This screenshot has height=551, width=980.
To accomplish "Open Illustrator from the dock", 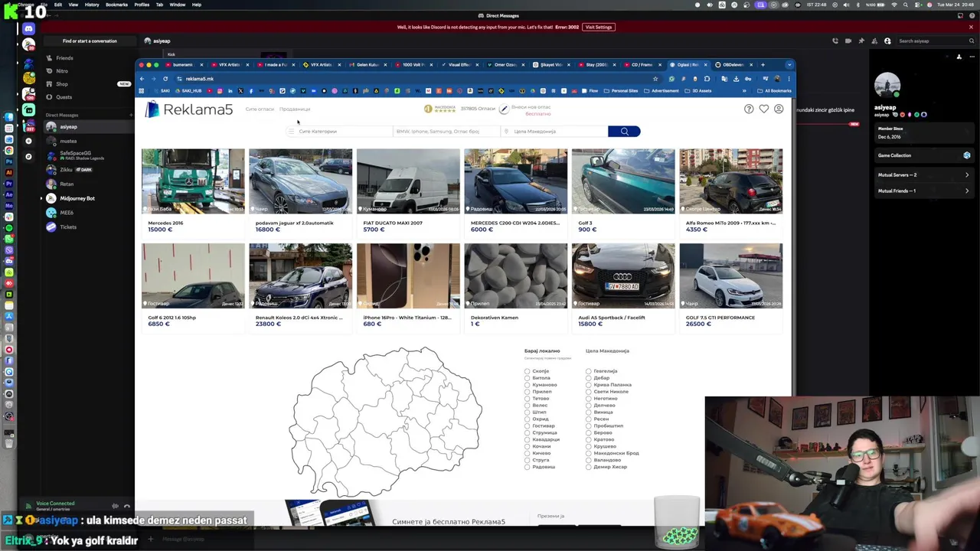I will (8, 173).
